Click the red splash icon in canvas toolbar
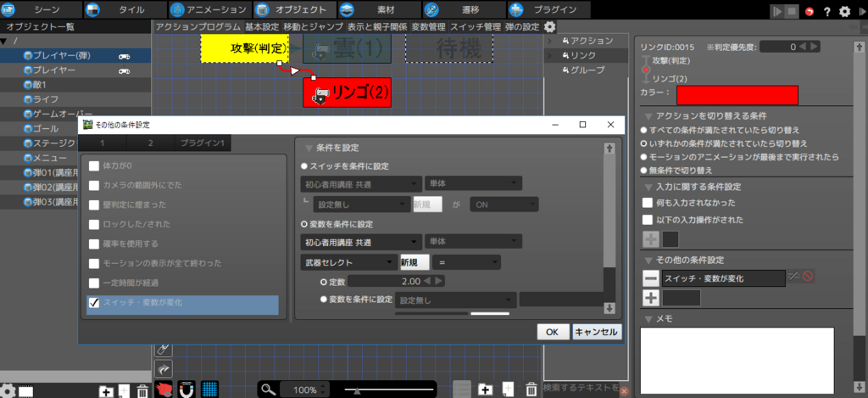The image size is (868, 398). [x=164, y=390]
